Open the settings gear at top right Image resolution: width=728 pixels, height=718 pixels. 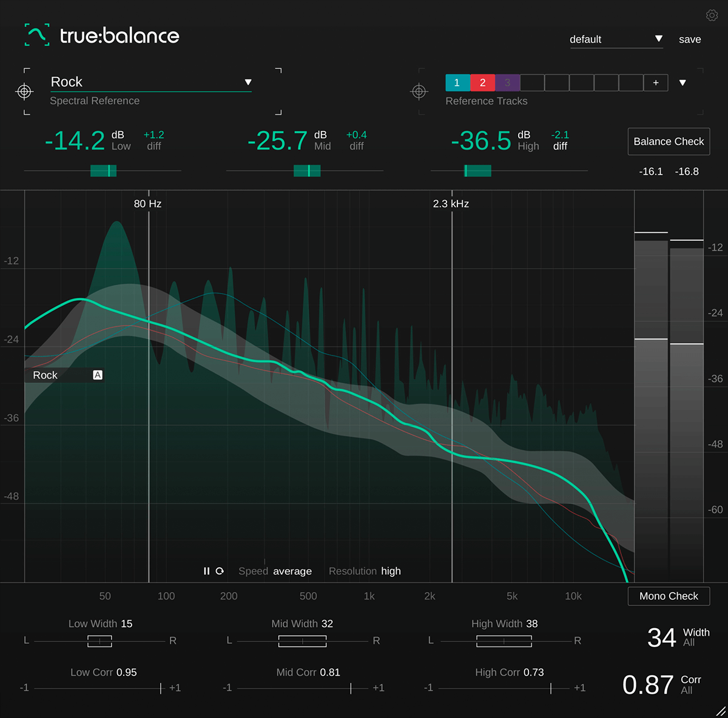pos(712,15)
